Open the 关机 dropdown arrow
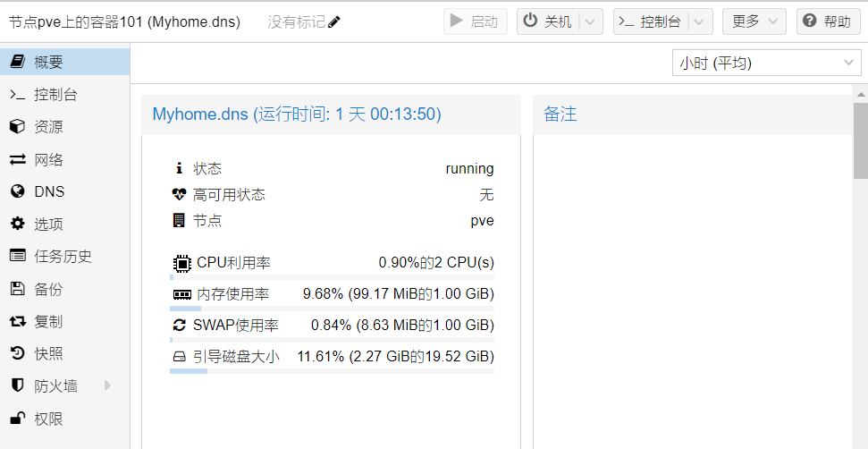This screenshot has height=449, width=868. pos(590,22)
